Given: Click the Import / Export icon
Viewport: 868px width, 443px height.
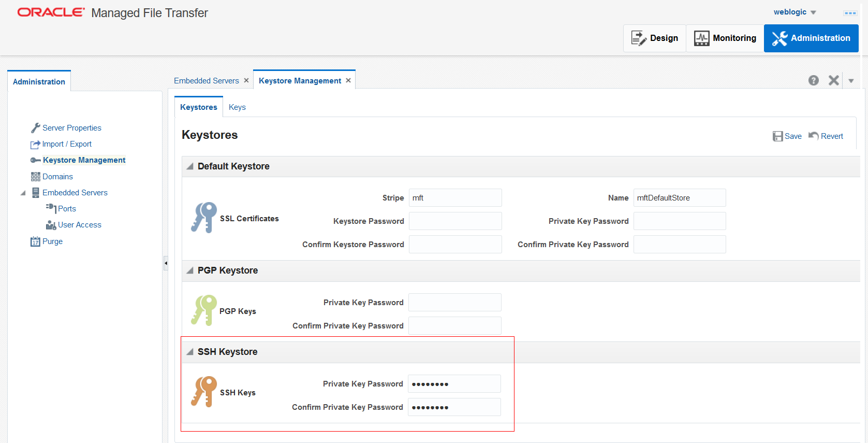Looking at the screenshot, I should (x=35, y=145).
